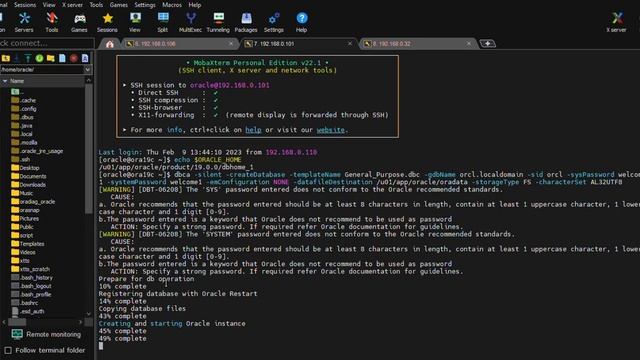Screen dimensions: 640x360
Task: Open a new tab with plus icon
Action: (487, 43)
